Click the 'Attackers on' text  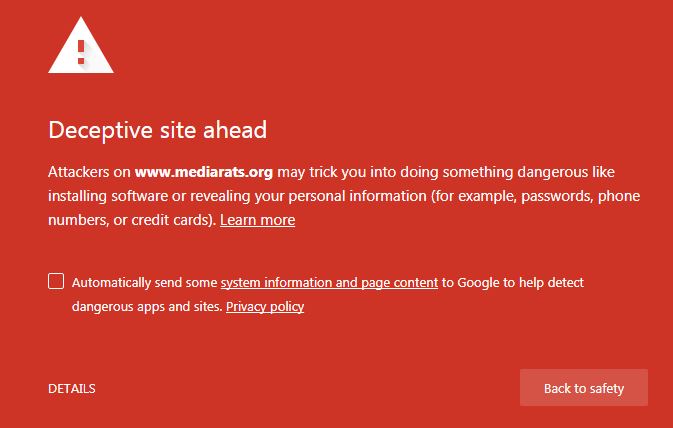click(x=89, y=172)
